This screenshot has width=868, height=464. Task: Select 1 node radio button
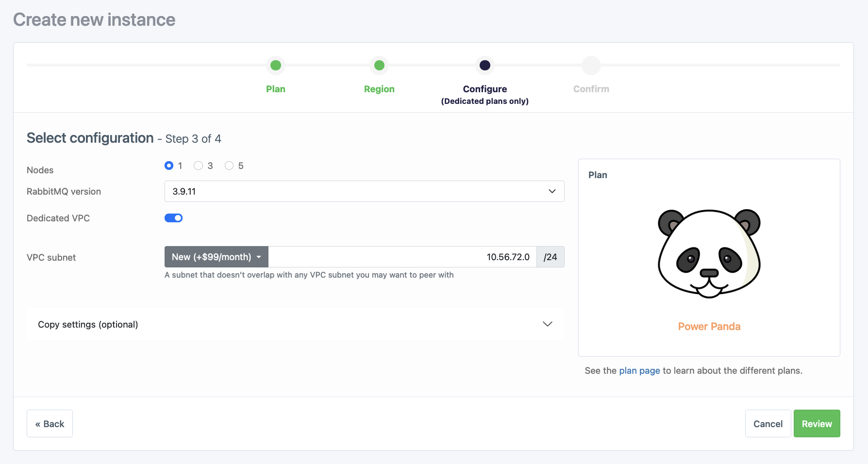pos(169,166)
